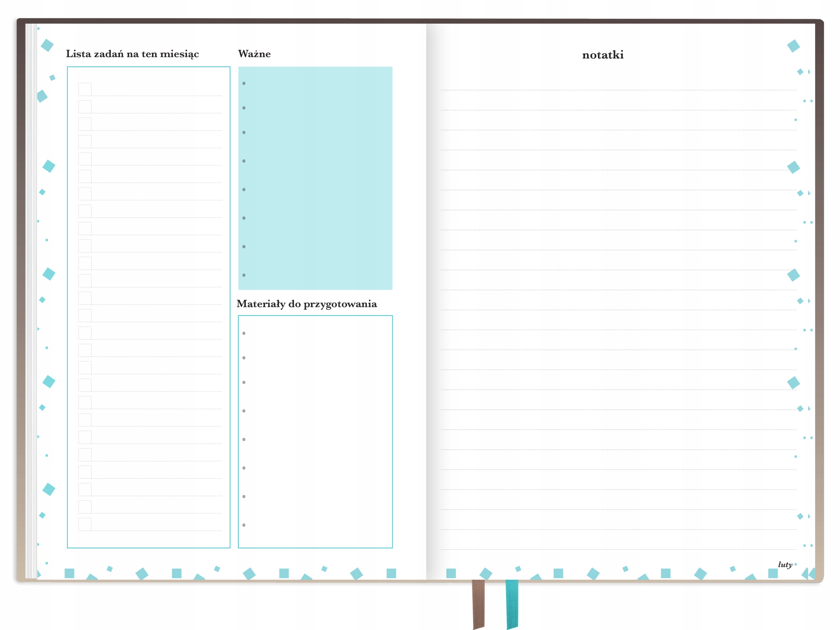
Task: Select the 'Lista zadań na ten miesiąc' heading
Action: (132, 54)
